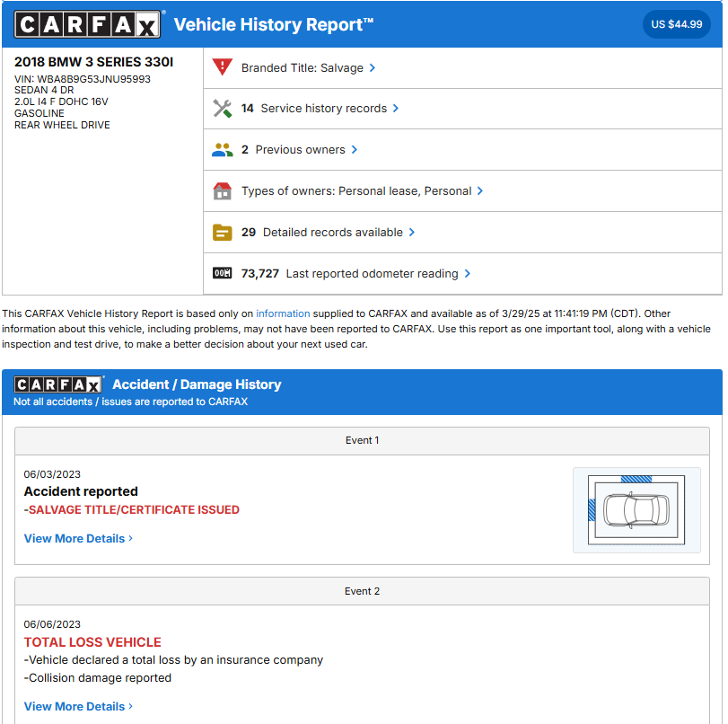Click the wrench service history icon
The height and width of the screenshot is (724, 728).
point(222,109)
